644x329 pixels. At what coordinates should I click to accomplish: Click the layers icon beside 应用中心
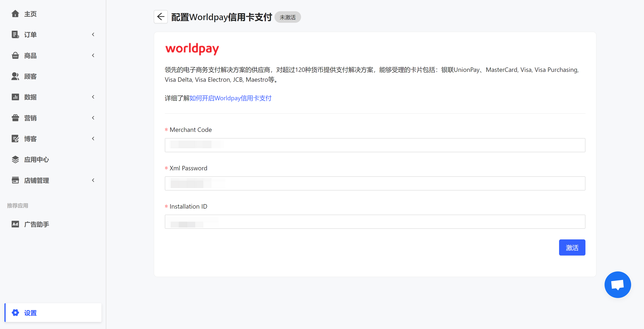(15, 159)
